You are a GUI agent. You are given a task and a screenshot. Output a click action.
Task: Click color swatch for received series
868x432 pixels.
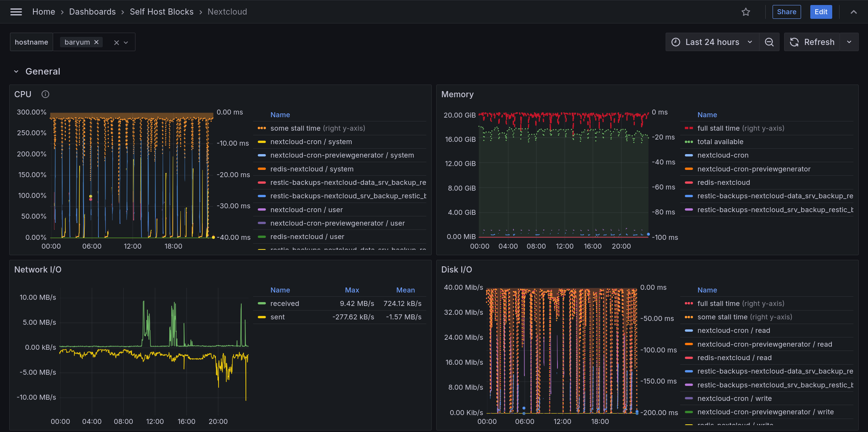point(262,304)
